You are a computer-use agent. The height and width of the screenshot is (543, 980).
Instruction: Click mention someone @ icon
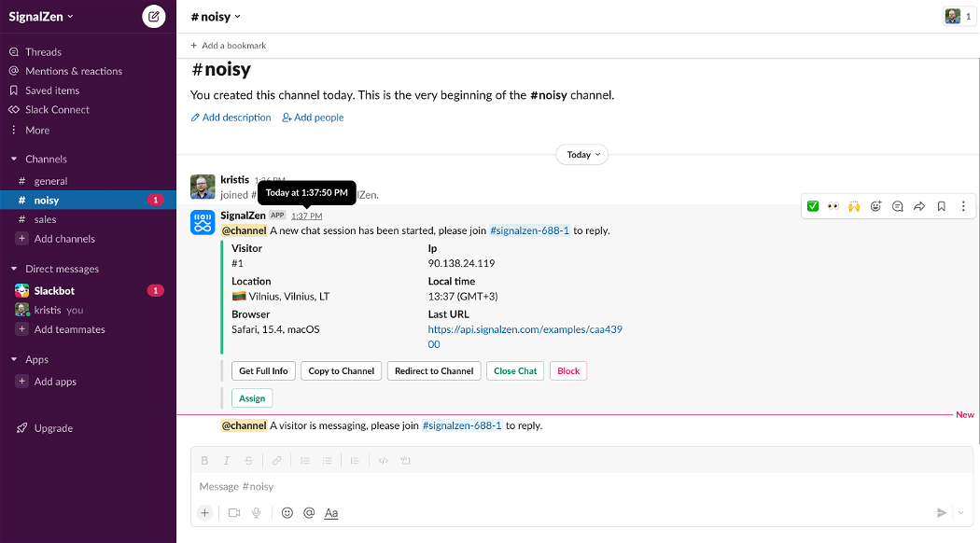click(x=309, y=513)
